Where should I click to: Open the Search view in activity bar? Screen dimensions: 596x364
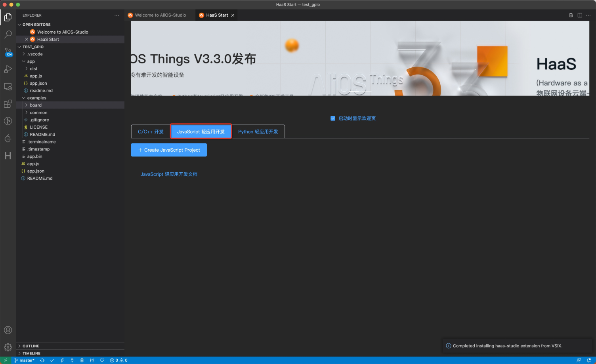coord(8,34)
